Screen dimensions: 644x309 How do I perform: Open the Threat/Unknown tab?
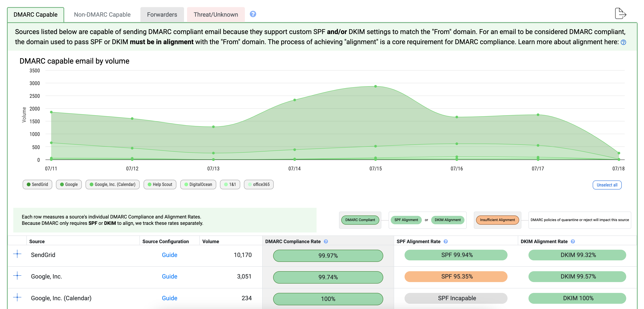point(215,14)
